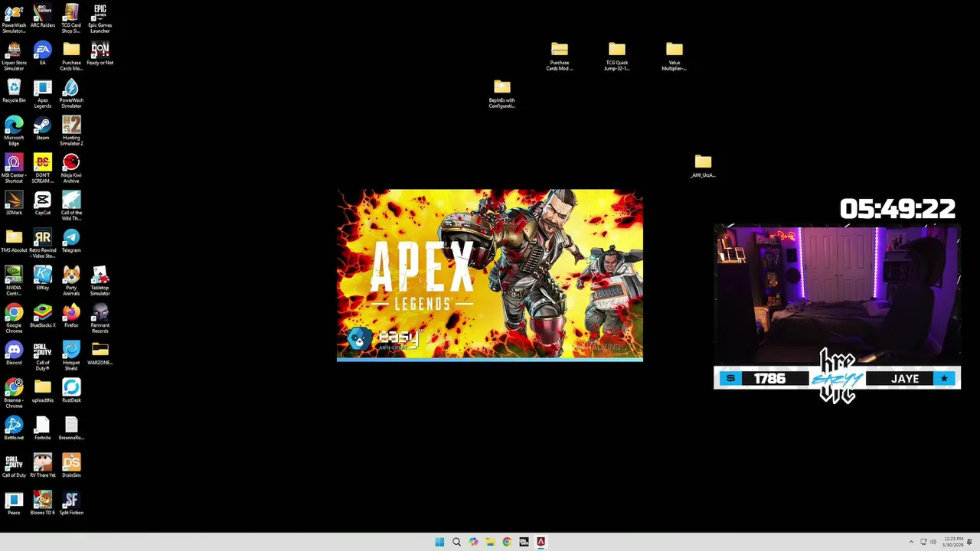Select the Firefox desktop shortcut
The width and height of the screenshot is (980, 551).
71,316
